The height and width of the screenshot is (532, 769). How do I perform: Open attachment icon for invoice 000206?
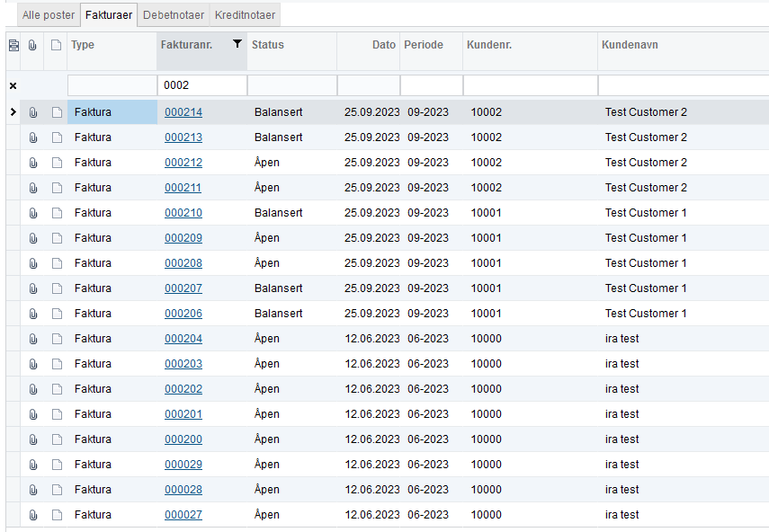[33, 314]
